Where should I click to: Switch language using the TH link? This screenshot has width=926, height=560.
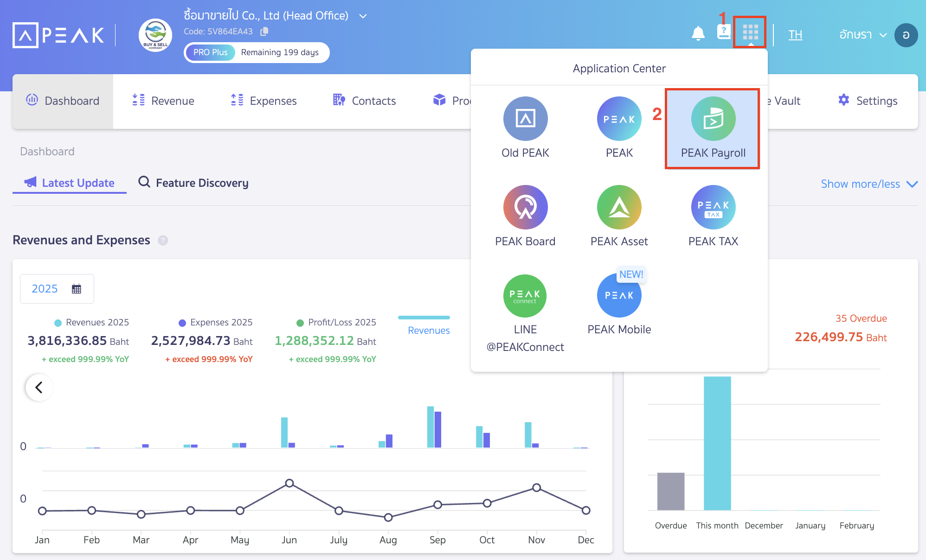(795, 34)
